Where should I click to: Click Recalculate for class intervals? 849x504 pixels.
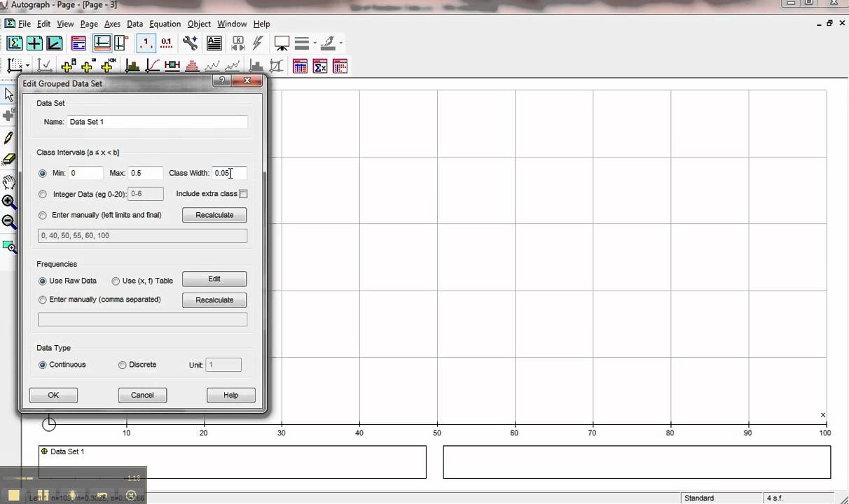tap(214, 215)
